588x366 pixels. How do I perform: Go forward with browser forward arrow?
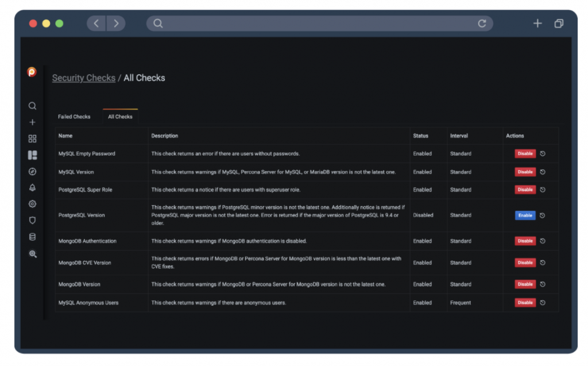coord(116,24)
